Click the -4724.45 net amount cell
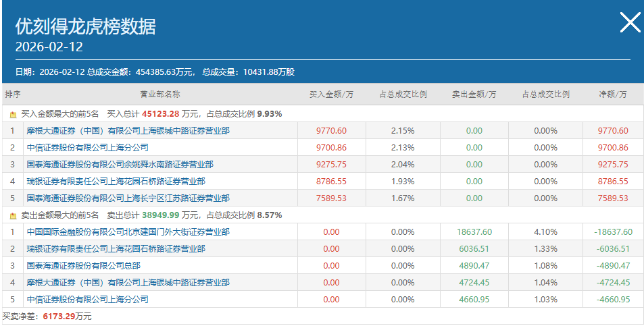 (613, 283)
